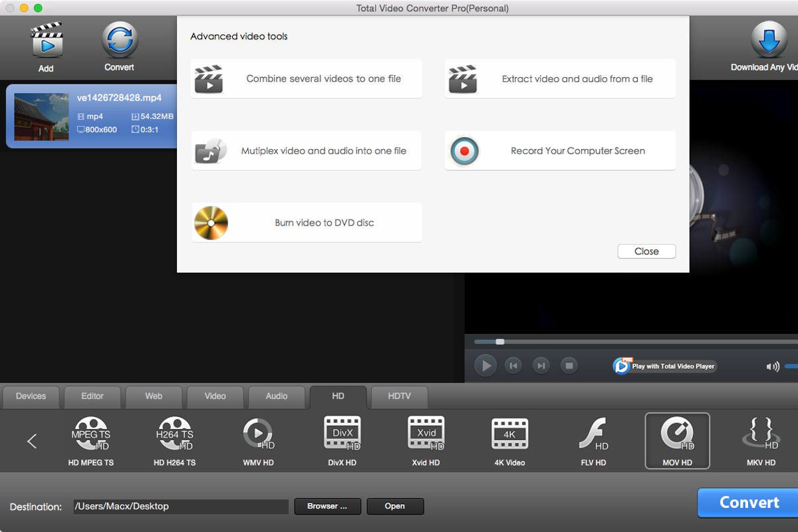Viewport: 798px width, 532px height.
Task: Click the preview seek bar handle
Action: click(500, 342)
